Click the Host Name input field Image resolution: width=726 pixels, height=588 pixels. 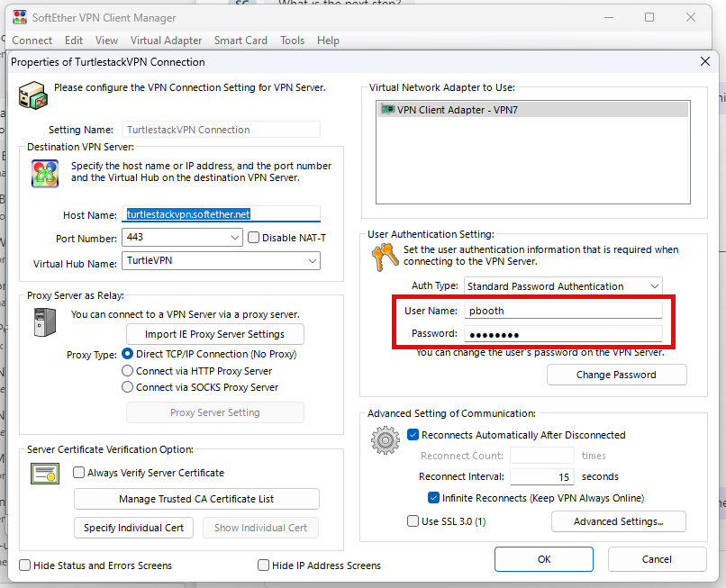(221, 214)
